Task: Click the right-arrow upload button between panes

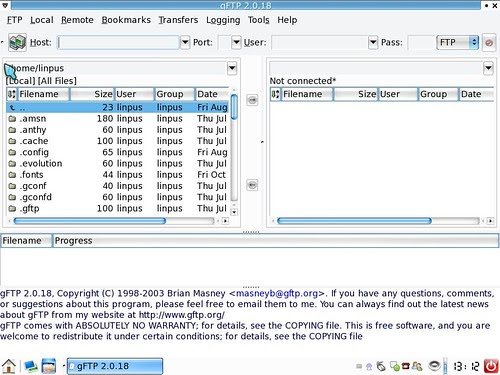Action: [x=252, y=100]
